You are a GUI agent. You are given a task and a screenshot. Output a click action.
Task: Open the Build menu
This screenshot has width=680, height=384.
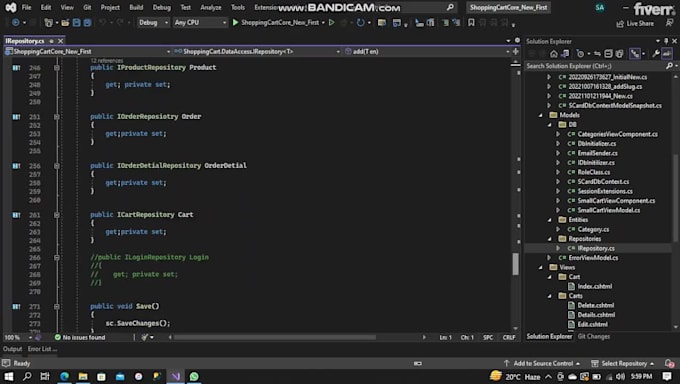coord(136,7)
